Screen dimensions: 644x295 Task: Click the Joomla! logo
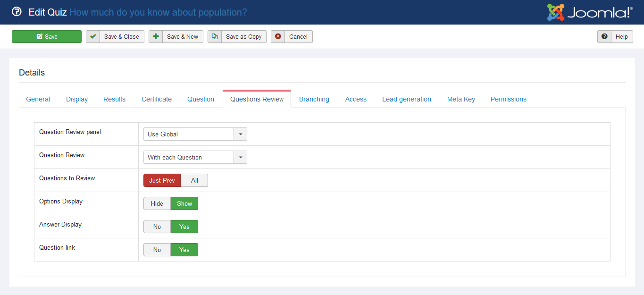click(589, 12)
